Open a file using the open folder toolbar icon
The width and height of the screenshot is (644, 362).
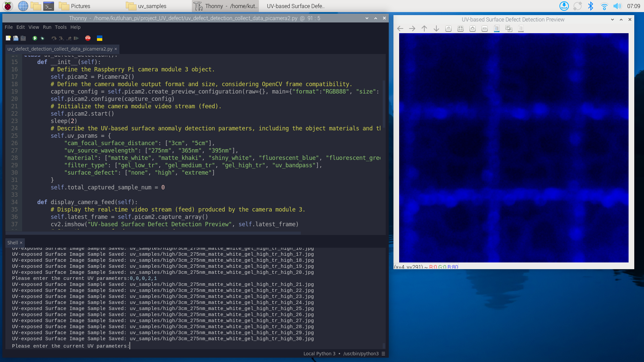coord(15,38)
